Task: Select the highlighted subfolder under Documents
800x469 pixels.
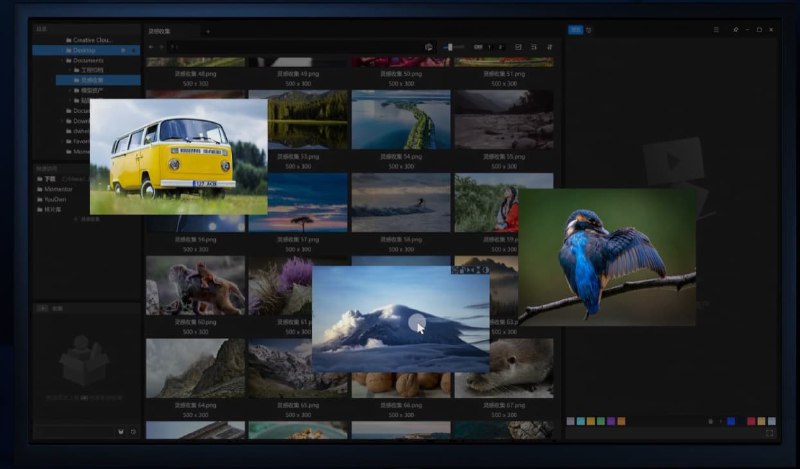Action: tap(98, 80)
